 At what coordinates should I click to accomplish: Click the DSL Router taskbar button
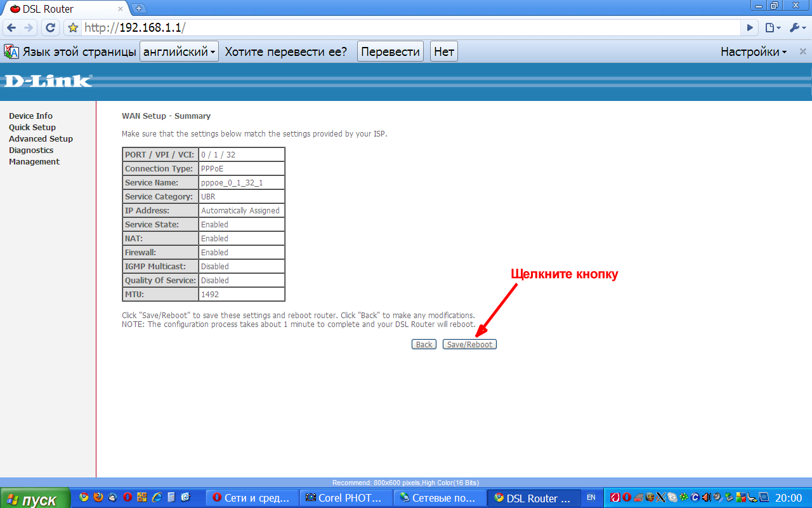(x=533, y=498)
